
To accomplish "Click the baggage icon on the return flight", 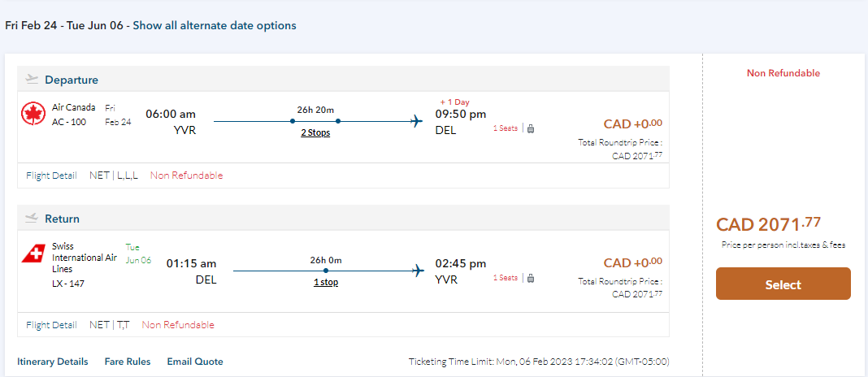I will (x=531, y=278).
